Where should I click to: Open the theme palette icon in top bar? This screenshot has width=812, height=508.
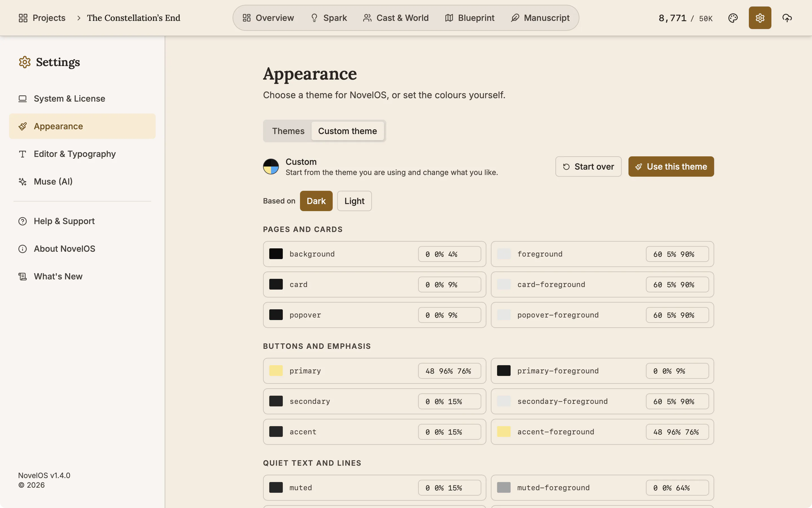pyautogui.click(x=733, y=18)
